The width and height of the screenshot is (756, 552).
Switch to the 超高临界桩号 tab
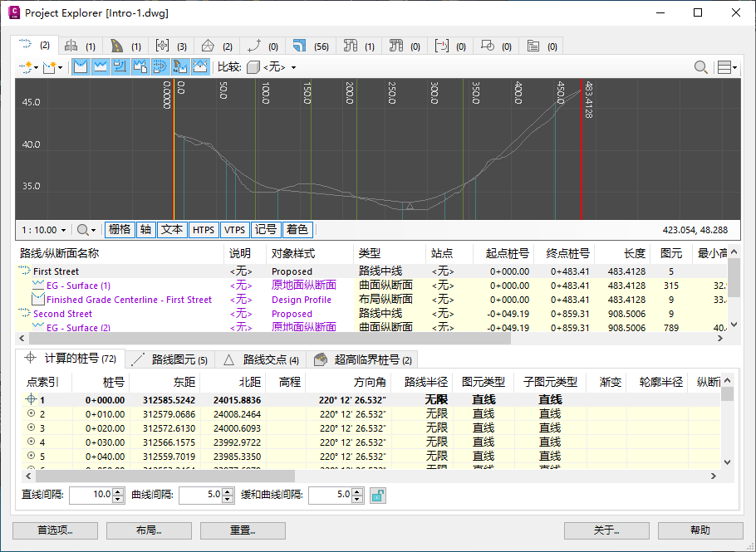(x=364, y=359)
